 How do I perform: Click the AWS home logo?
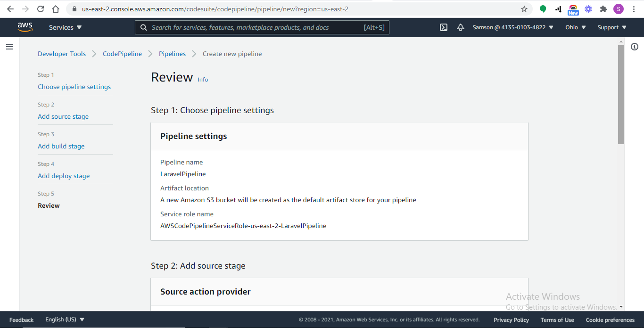click(25, 27)
